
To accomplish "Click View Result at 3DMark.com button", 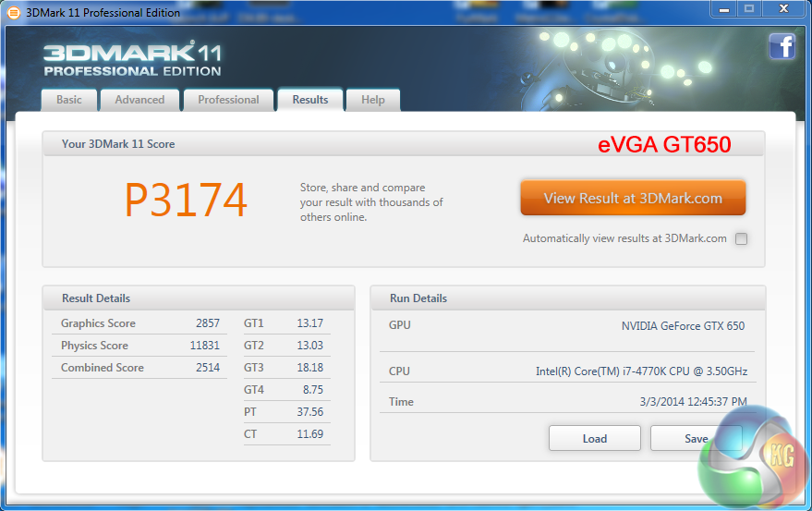I will coord(633,198).
